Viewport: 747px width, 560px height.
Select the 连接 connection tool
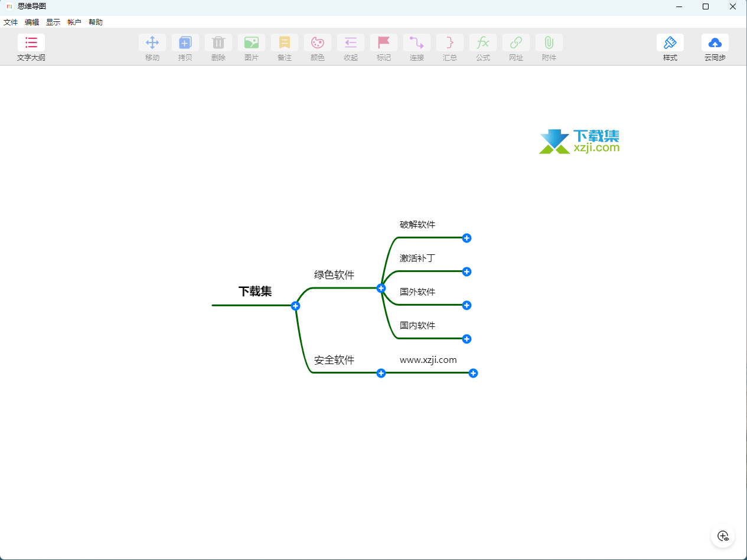click(x=417, y=42)
